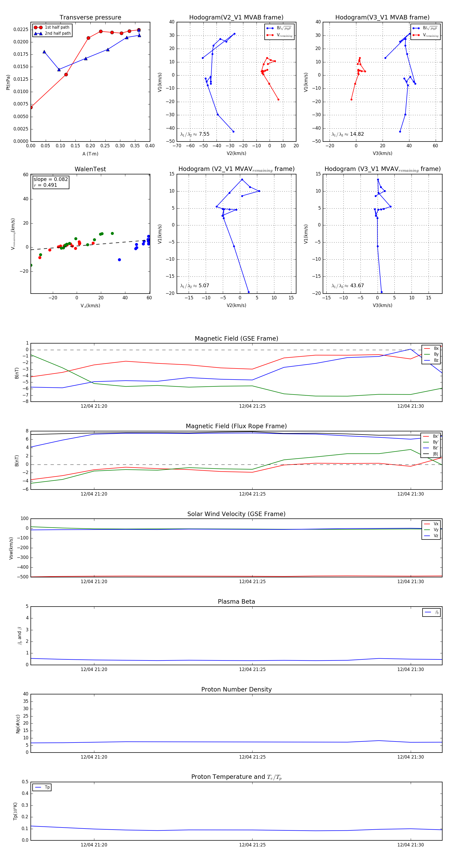This screenshot has width=473, height=868.
Task: Select B/√μ0ρ legend entry in V3_V1 MVAB hodogram
Action: 425,28
